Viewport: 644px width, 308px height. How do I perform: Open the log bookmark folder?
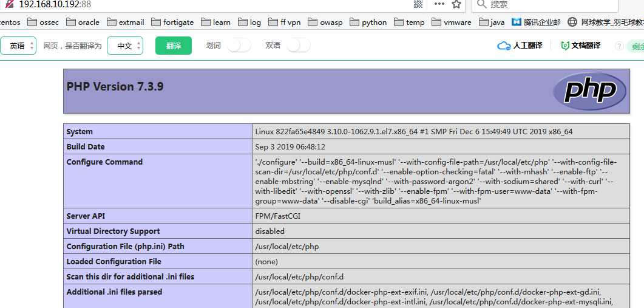click(249, 22)
